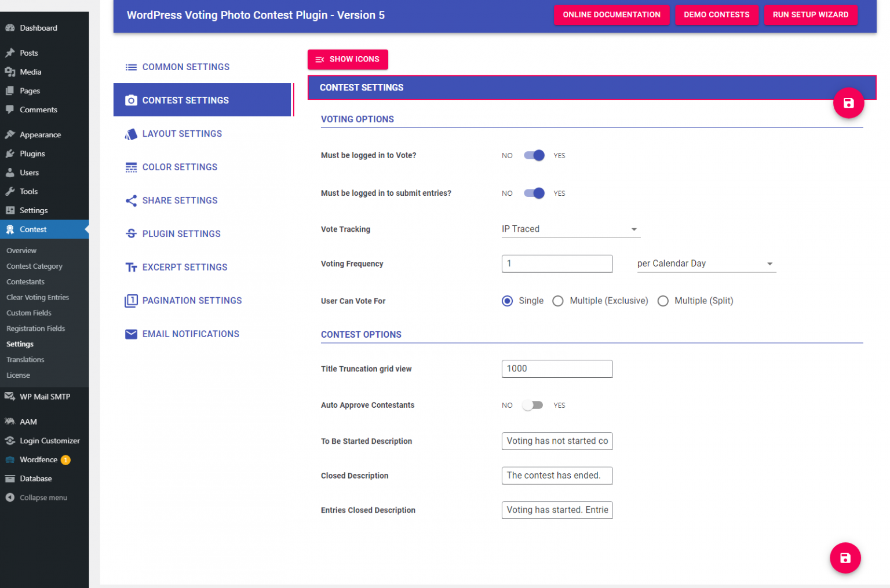Click the Dashboard icon in the sidebar
Image resolution: width=890 pixels, height=588 pixels.
pyautogui.click(x=10, y=28)
